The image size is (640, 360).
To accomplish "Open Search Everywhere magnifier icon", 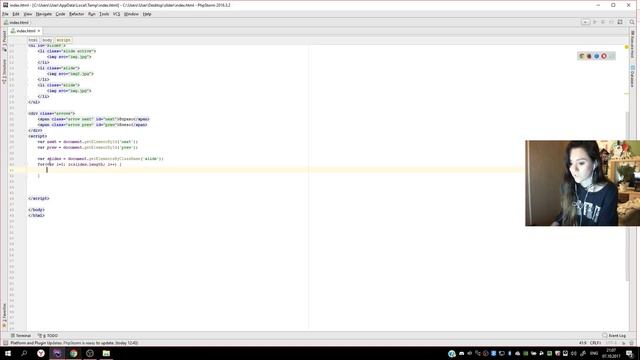I will coord(632,22).
